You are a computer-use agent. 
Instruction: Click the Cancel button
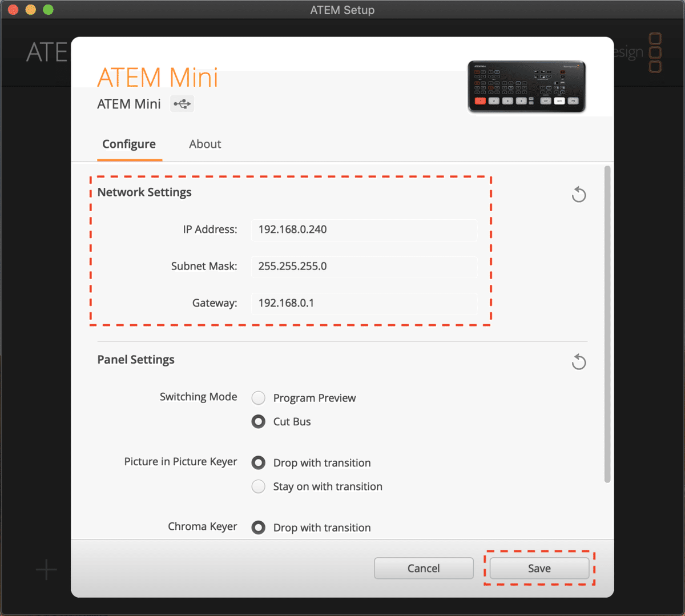(424, 568)
